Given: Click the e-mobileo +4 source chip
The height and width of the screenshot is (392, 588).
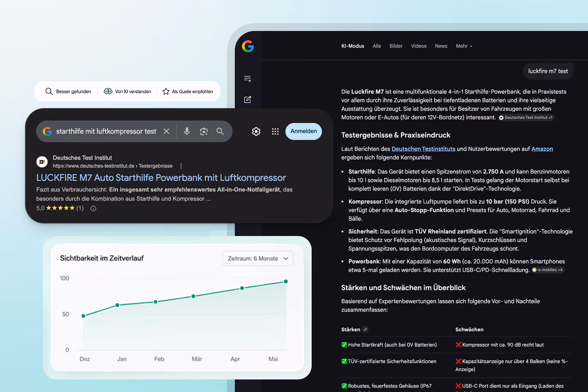Looking at the screenshot, I should (548, 270).
